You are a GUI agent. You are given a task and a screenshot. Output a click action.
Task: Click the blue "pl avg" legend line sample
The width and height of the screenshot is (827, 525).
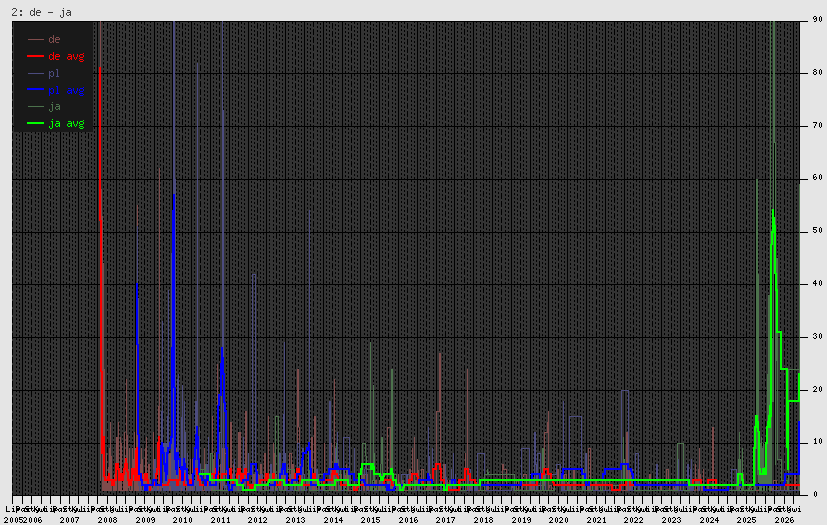[35, 90]
